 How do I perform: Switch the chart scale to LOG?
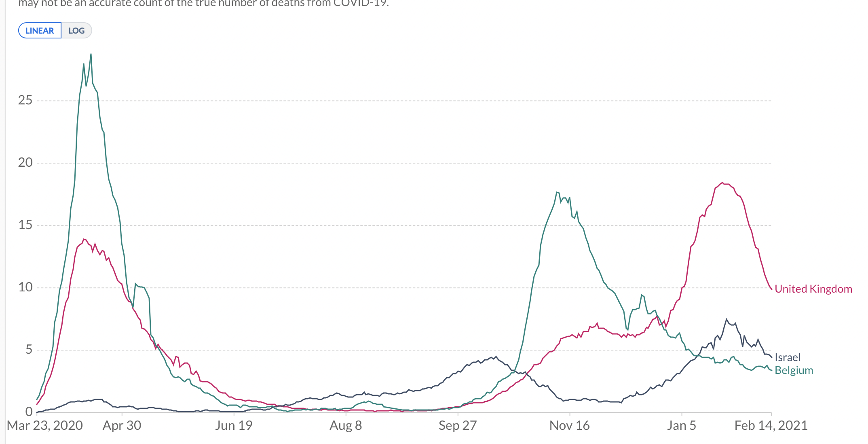[x=76, y=31]
